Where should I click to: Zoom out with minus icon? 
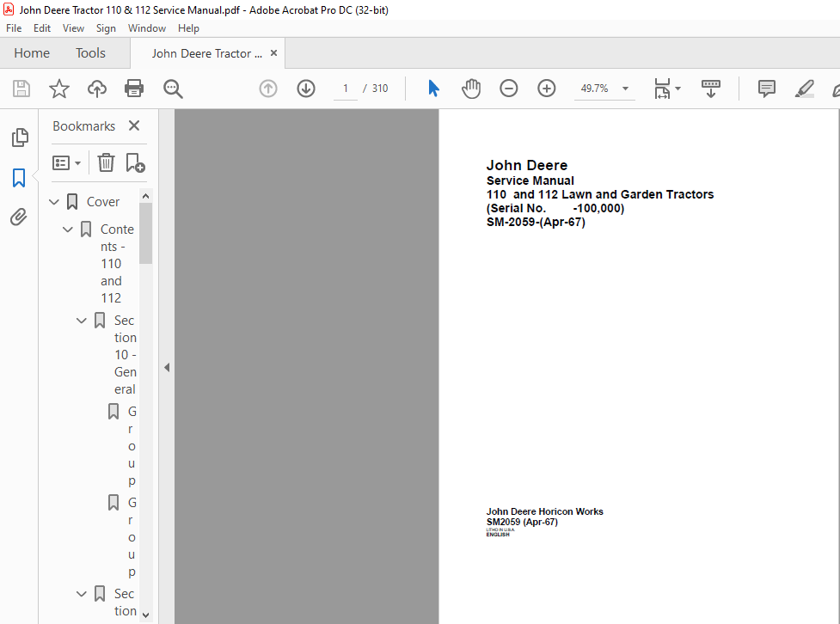[508, 89]
